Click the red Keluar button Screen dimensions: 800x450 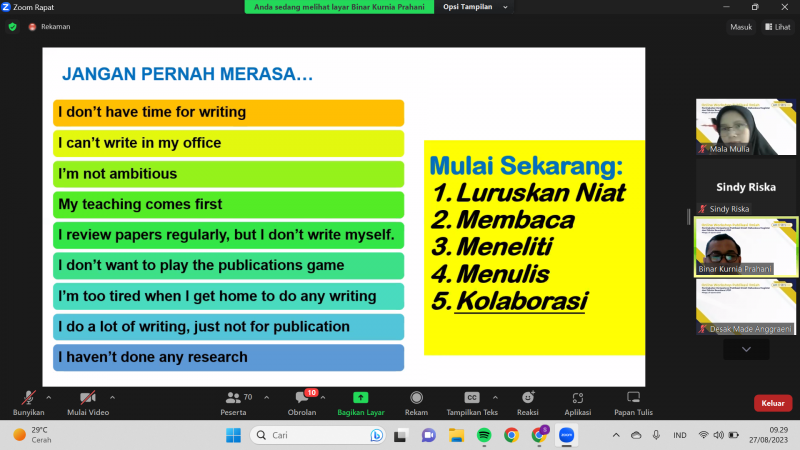(772, 403)
